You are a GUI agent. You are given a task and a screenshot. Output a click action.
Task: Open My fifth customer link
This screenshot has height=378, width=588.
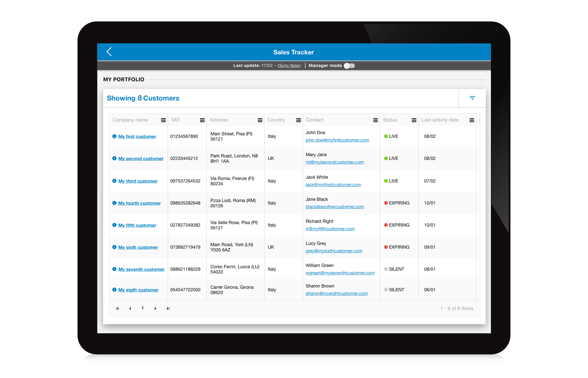[x=137, y=225]
